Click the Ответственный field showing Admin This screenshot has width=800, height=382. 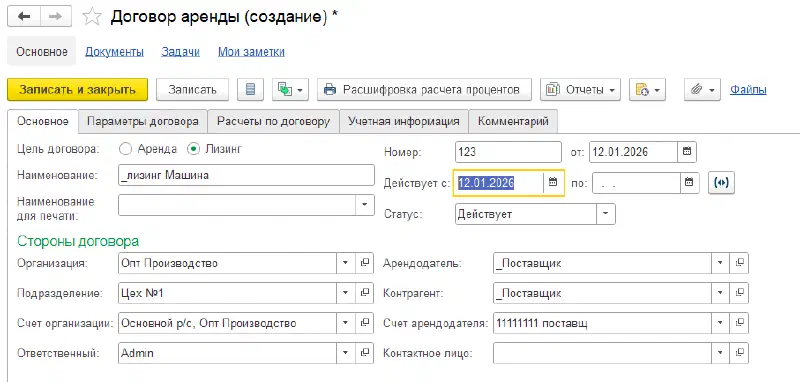[228, 353]
